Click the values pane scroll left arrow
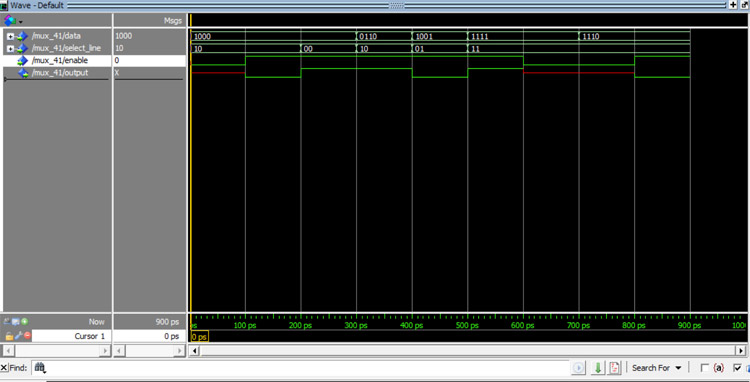750x382 pixels. tap(119, 351)
